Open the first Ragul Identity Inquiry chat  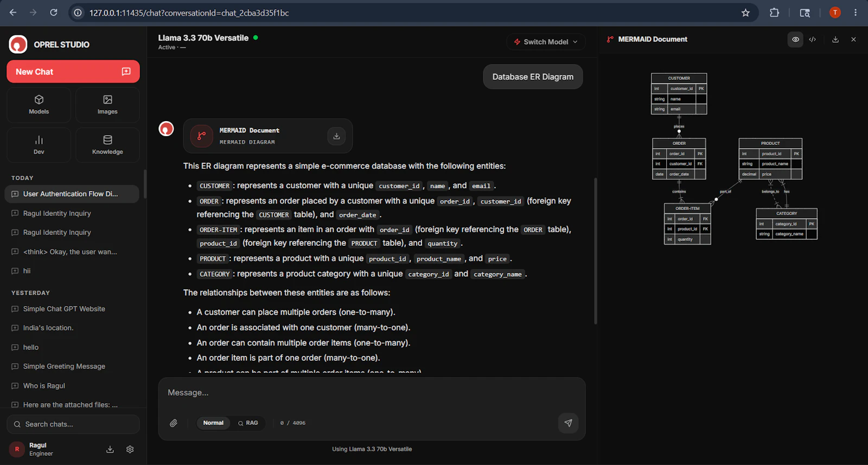pyautogui.click(x=72, y=213)
